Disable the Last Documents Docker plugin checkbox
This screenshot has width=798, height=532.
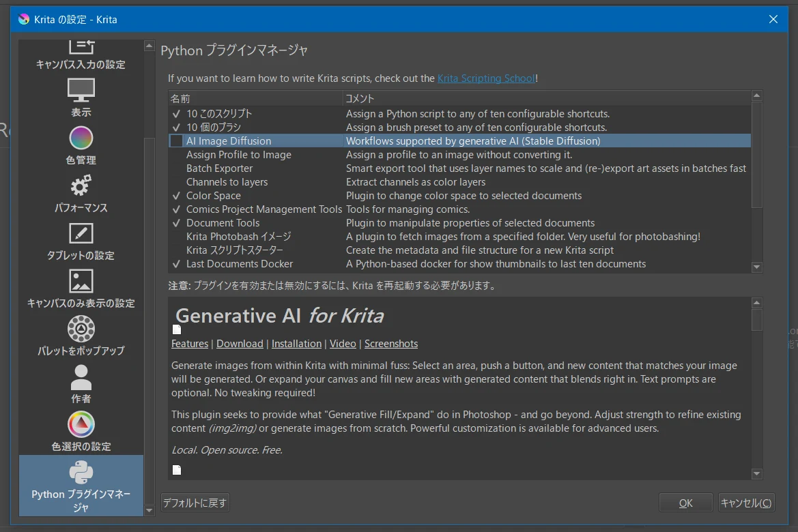[x=176, y=264]
